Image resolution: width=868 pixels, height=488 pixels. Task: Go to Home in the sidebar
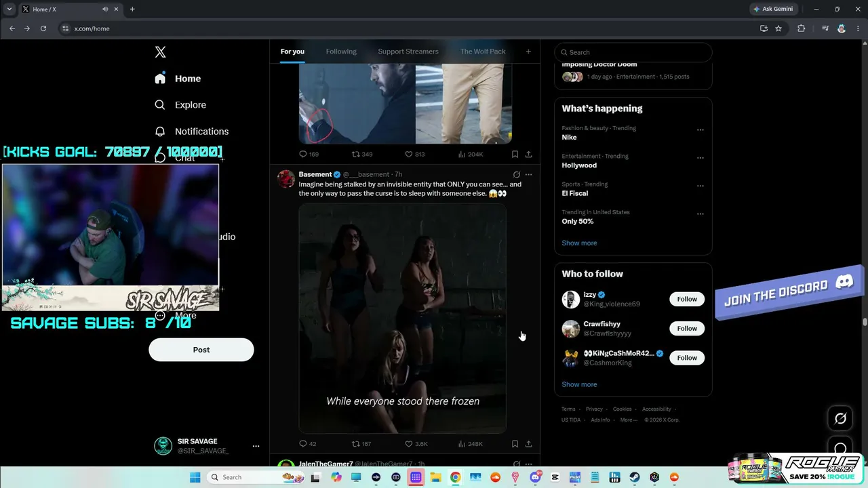pos(178,79)
